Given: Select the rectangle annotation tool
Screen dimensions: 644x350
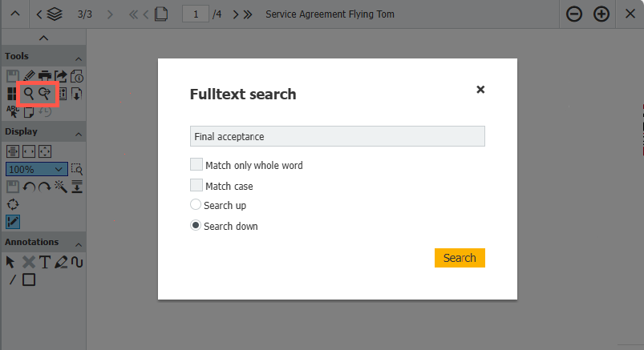Looking at the screenshot, I should (29, 280).
